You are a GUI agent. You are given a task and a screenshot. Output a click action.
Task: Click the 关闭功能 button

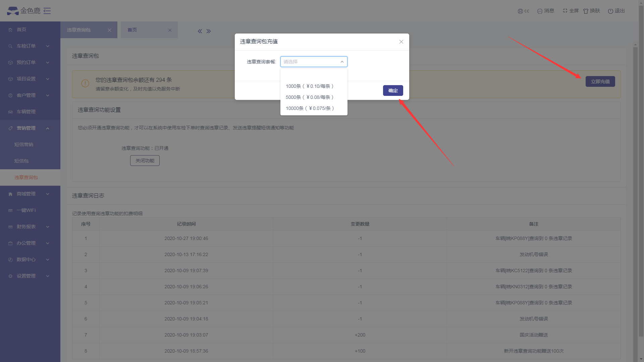click(145, 161)
